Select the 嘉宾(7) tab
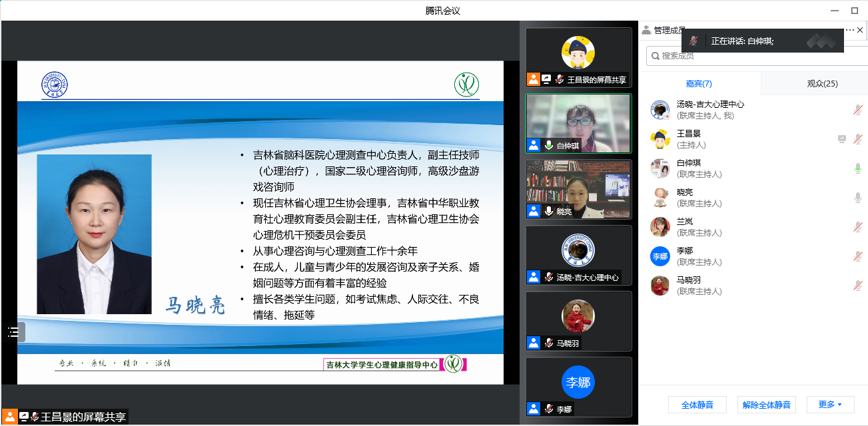The height and width of the screenshot is (426, 868). 699,84
